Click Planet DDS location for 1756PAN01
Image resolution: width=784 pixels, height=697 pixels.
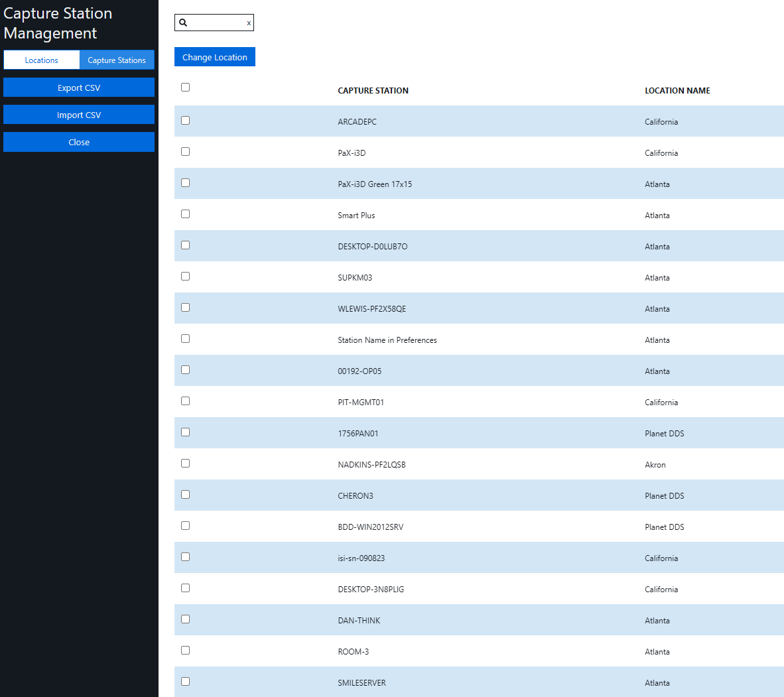tap(665, 434)
